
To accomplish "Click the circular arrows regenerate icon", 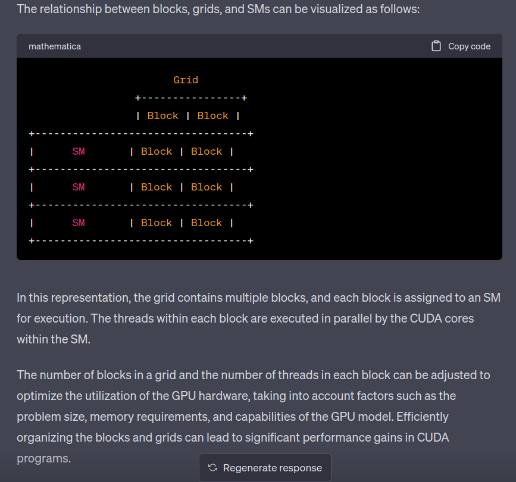I will [212, 468].
